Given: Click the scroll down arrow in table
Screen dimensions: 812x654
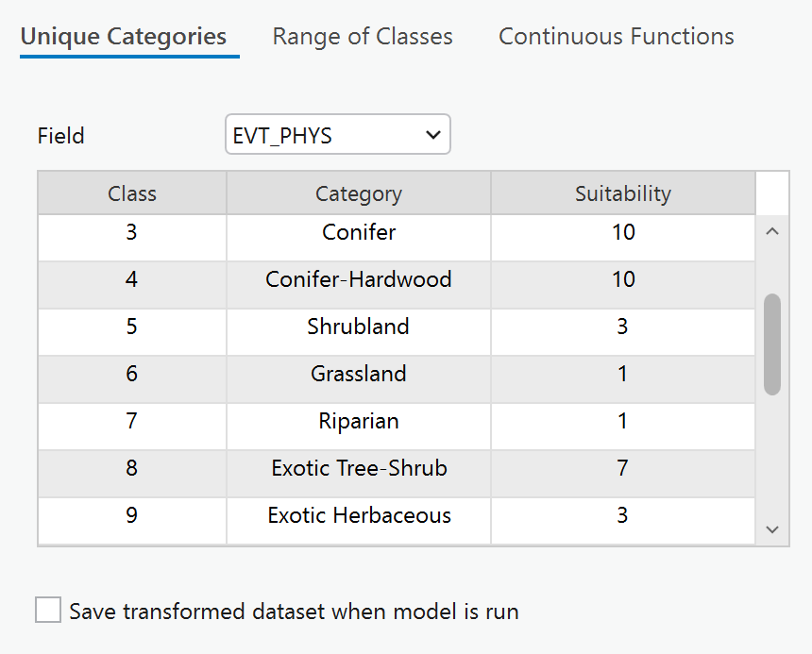Looking at the screenshot, I should [772, 529].
